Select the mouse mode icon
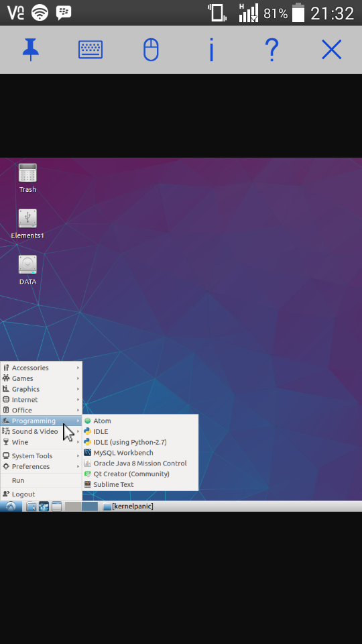Screen dimensions: 362x644 tap(151, 50)
